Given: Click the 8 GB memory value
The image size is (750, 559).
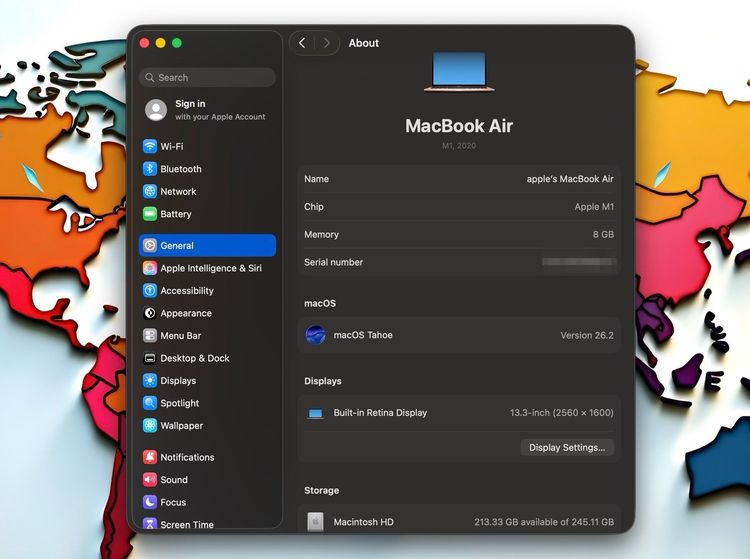Looking at the screenshot, I should (x=603, y=234).
